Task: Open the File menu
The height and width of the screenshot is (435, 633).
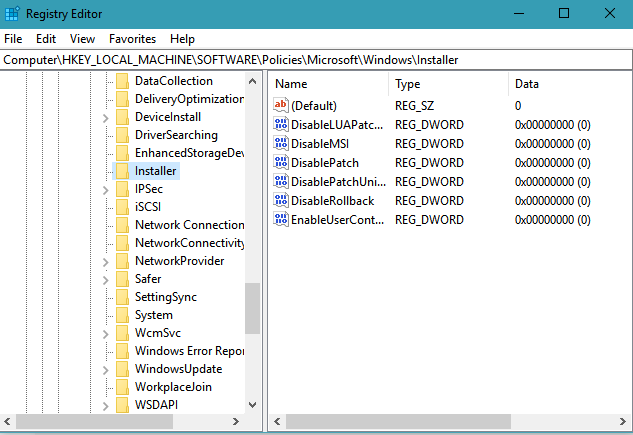Action: pos(13,39)
